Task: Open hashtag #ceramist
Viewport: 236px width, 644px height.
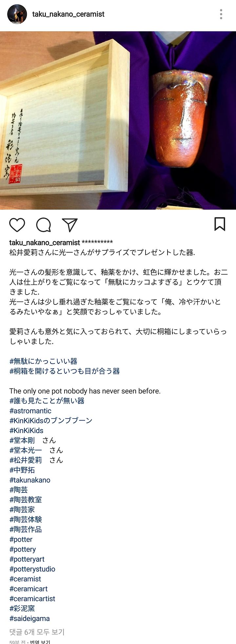Action: (25, 579)
